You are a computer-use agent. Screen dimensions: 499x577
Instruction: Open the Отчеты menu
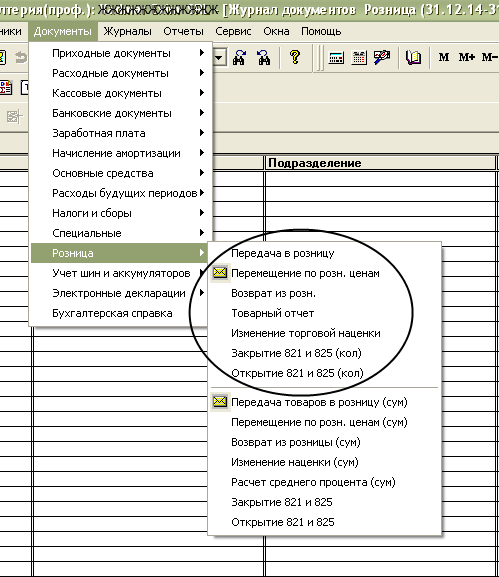pyautogui.click(x=183, y=32)
